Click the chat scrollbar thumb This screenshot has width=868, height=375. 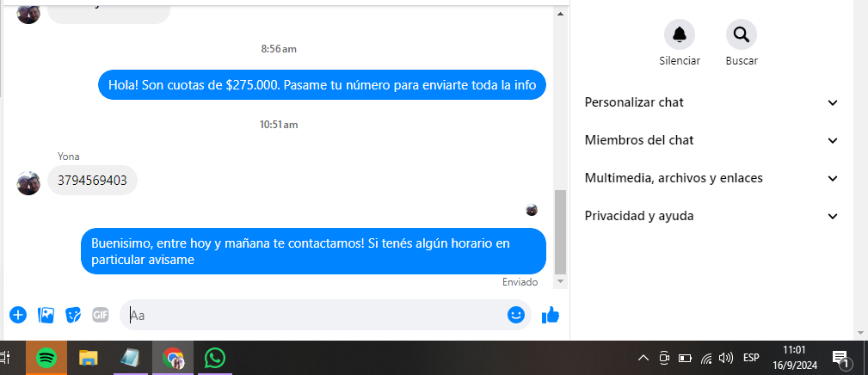coord(560,232)
